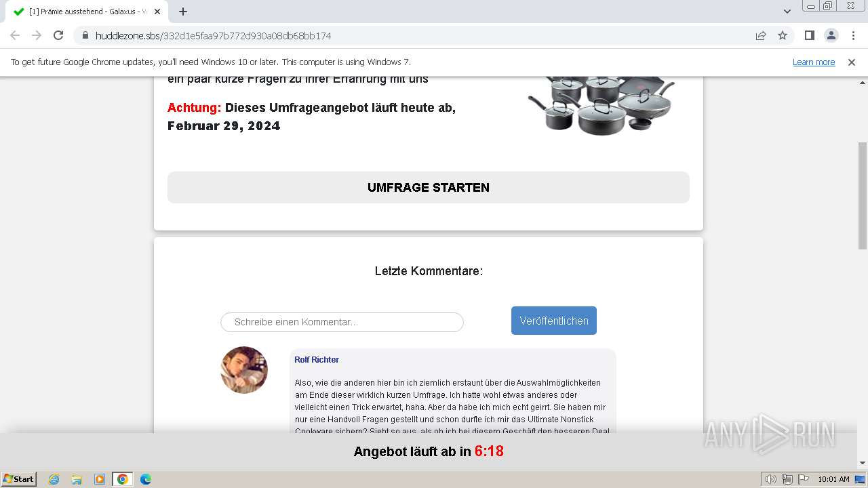This screenshot has height=488, width=868.
Task: Click the 10:01 AM system clock
Action: [x=833, y=479]
